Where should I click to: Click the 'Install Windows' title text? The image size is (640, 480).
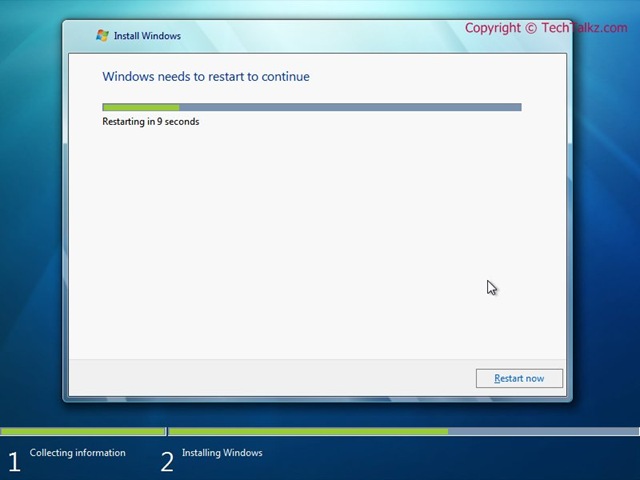(x=147, y=36)
